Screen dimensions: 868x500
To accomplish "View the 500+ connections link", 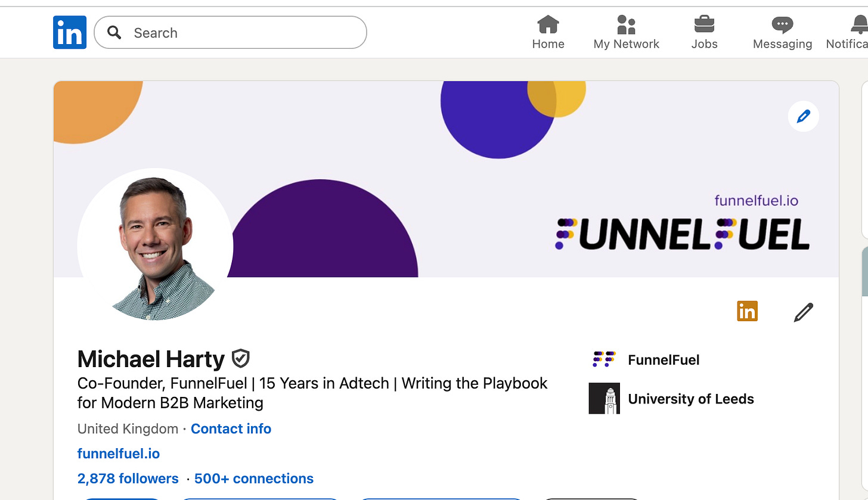I will 254,479.
